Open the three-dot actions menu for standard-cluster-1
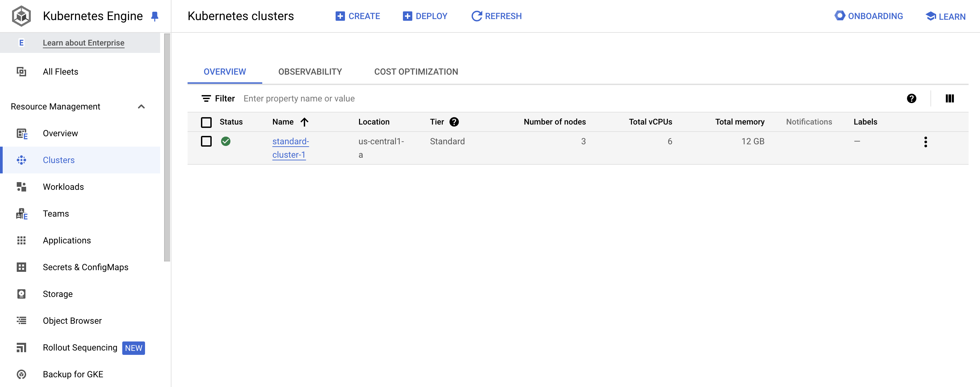The width and height of the screenshot is (980, 387). pos(925,142)
